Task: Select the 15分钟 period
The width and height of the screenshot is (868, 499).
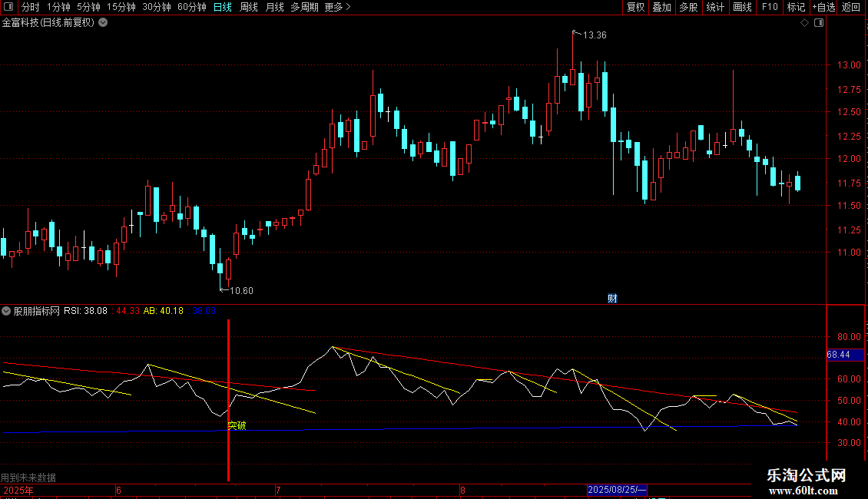Action: (121, 7)
